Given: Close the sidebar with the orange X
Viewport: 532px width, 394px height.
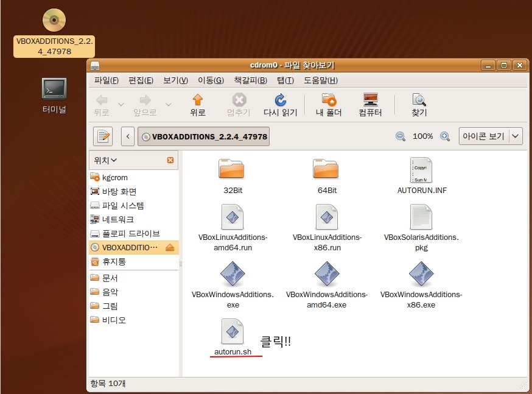Looking at the screenshot, I should point(170,160).
